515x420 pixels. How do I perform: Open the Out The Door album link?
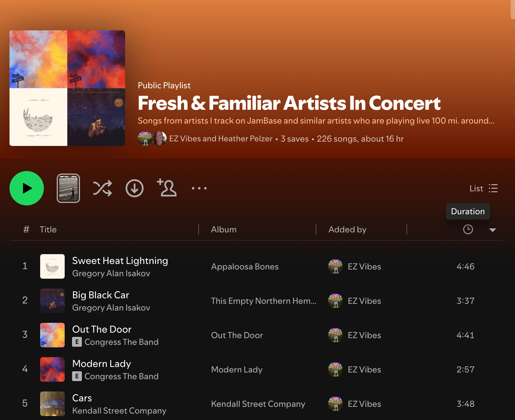pos(237,335)
